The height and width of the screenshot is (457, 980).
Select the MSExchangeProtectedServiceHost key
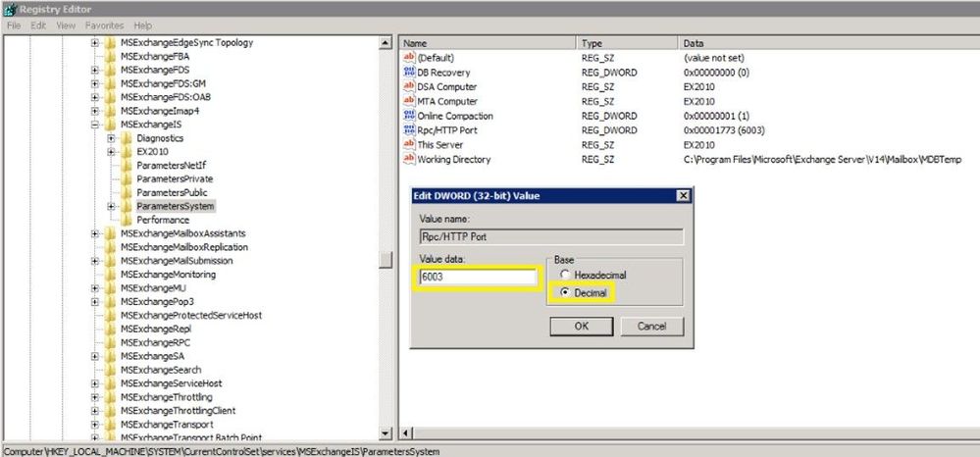[x=191, y=315]
